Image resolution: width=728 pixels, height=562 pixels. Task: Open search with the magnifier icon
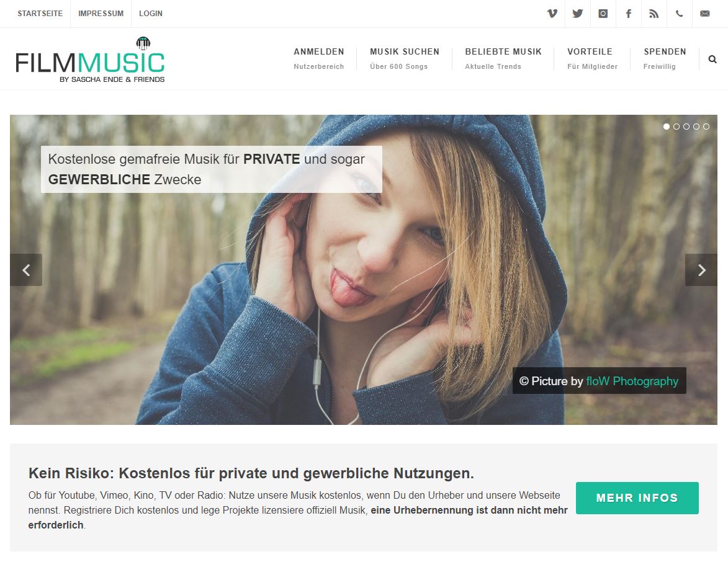(712, 59)
